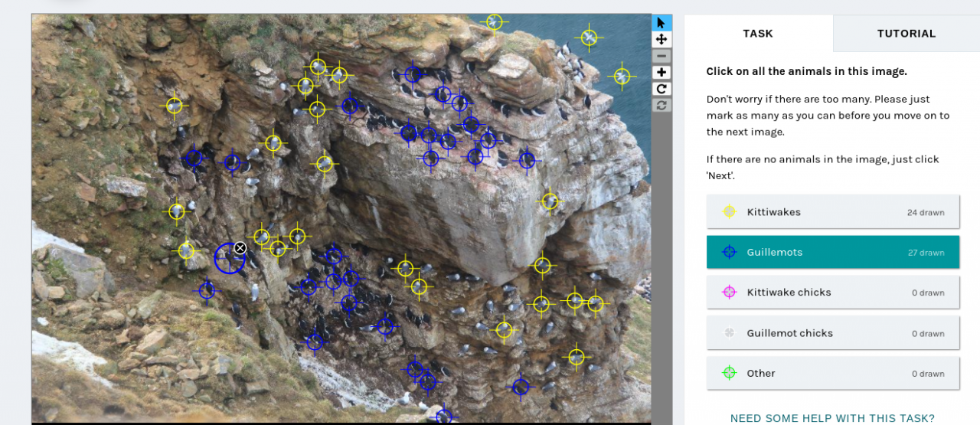Select the large highlighted blue guillemot marker

229,258
